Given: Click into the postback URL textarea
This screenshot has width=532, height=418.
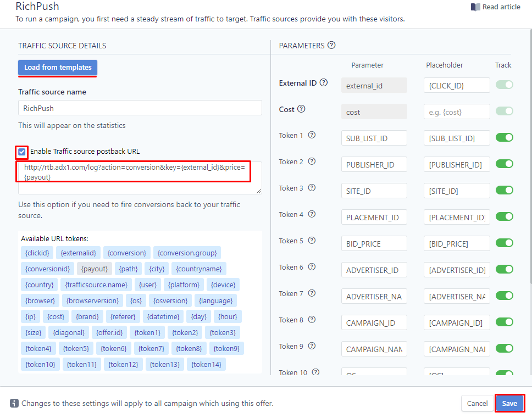Looking at the screenshot, I should [140, 177].
